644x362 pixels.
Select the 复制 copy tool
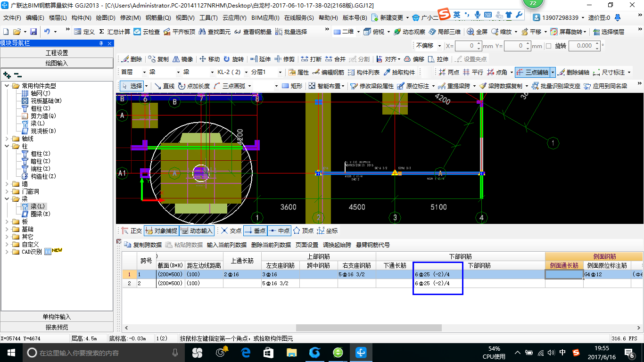click(x=158, y=59)
